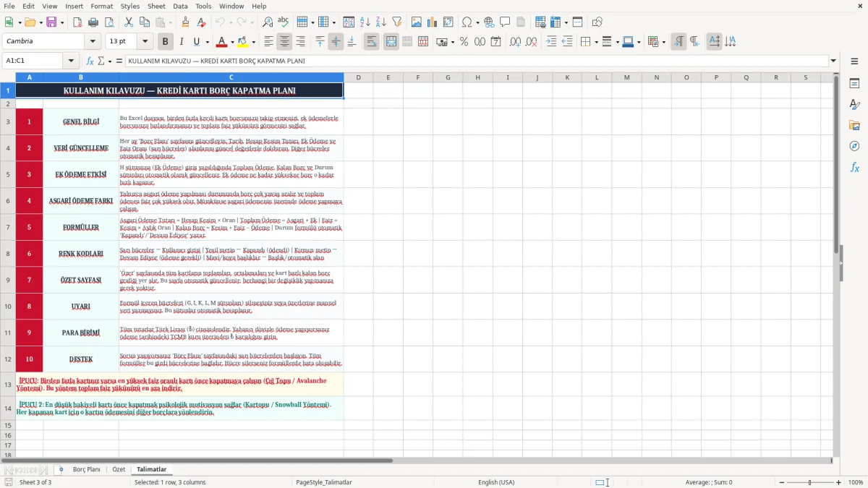Click Select Function sum button

tap(101, 61)
